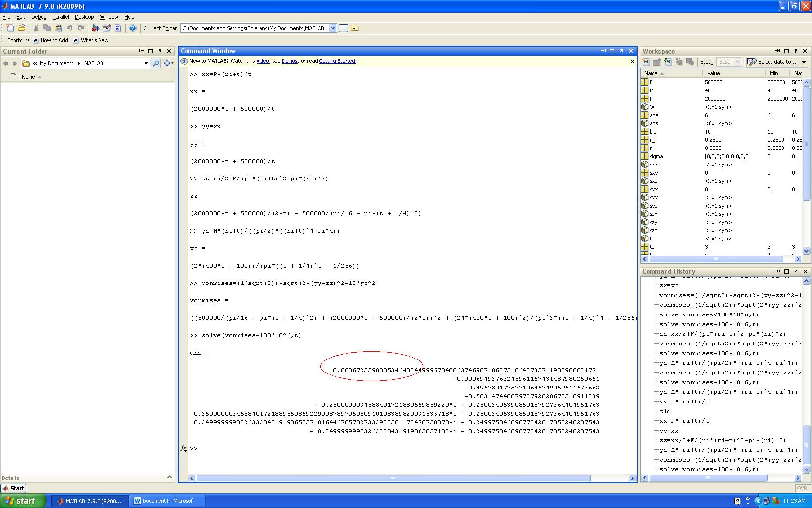The width and height of the screenshot is (812, 508).
Task: Sort Current Folder by Name column
Action: (x=31, y=77)
